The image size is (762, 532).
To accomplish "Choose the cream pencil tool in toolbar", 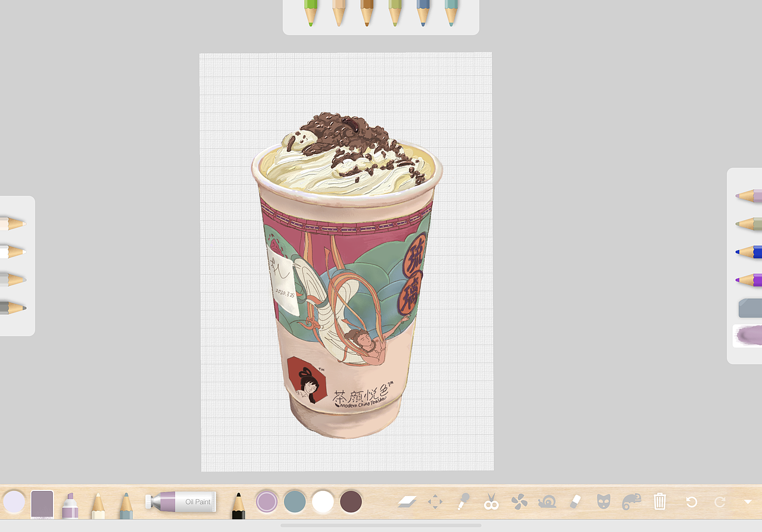I will (98, 506).
